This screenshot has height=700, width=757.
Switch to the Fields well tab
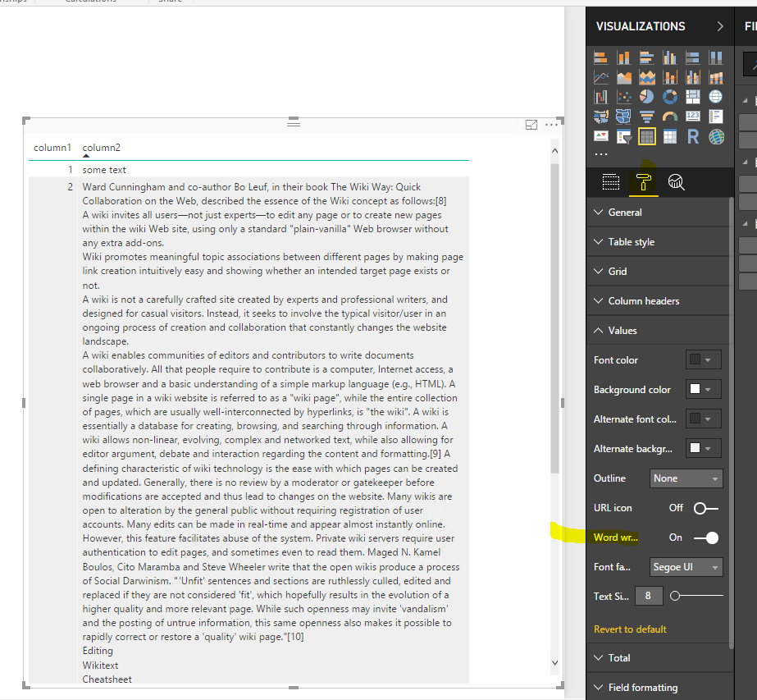[611, 182]
